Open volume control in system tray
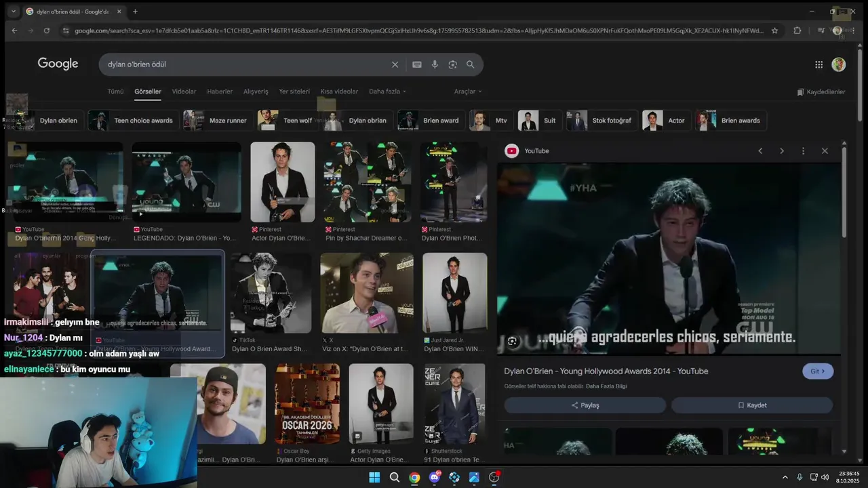 tap(825, 477)
